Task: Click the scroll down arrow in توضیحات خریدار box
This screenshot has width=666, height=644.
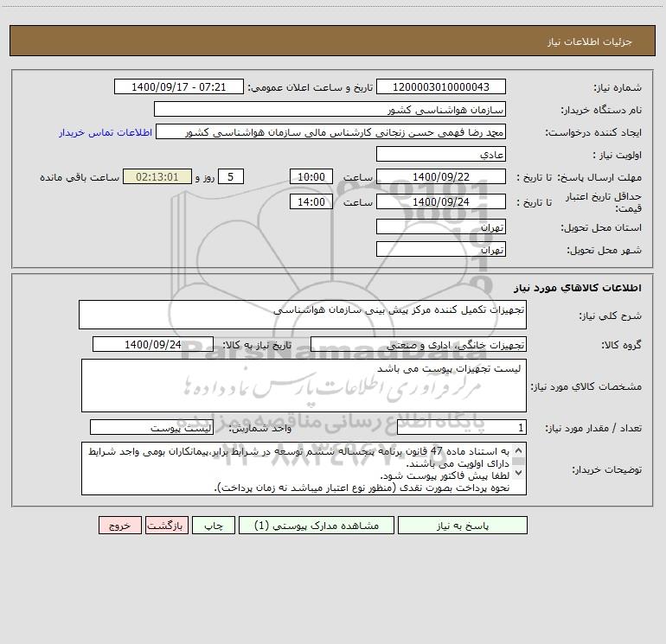Action: pyautogui.click(x=518, y=472)
